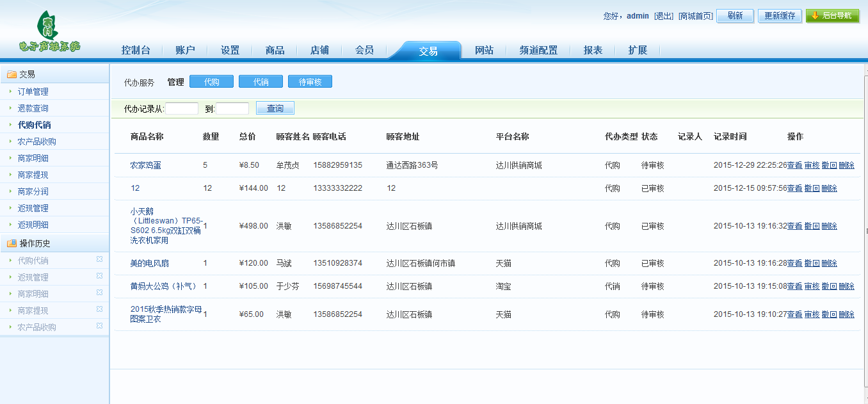Click the 刷新 button in header
868x404 pixels.
click(735, 16)
